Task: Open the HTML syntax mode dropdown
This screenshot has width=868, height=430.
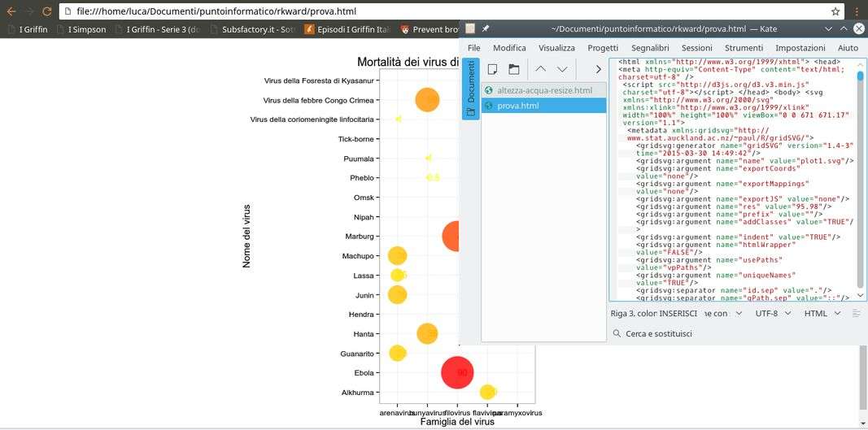Action: click(x=822, y=313)
